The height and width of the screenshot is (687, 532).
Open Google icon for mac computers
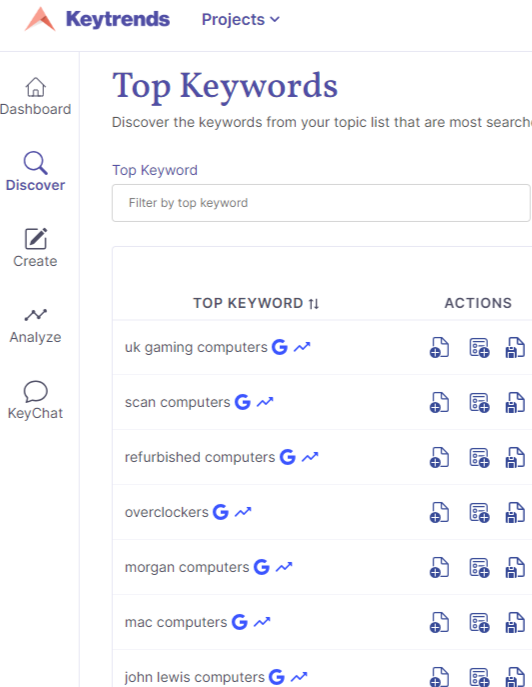[240, 622]
